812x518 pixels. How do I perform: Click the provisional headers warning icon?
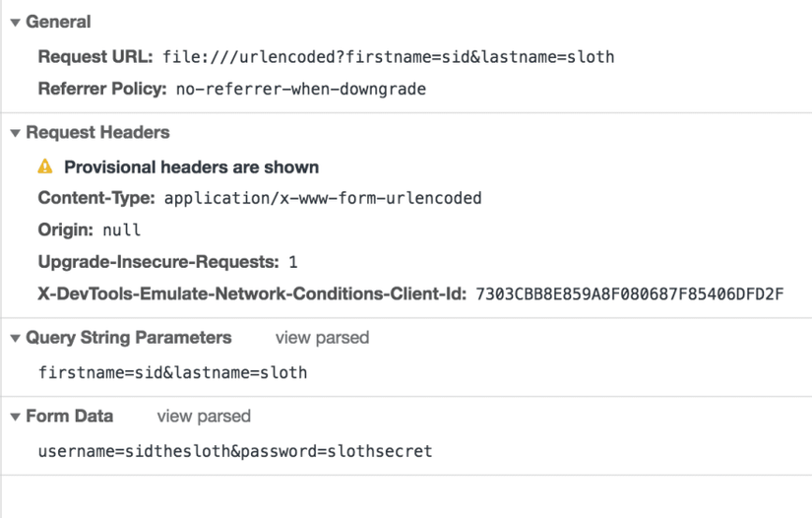point(45,167)
